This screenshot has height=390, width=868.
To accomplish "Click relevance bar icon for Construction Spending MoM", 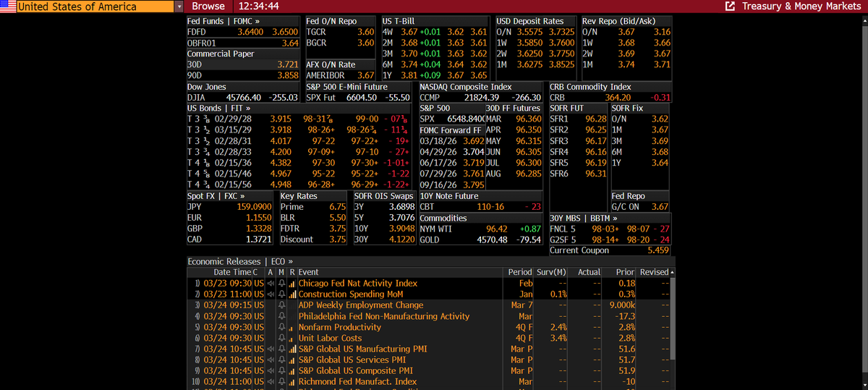I will [292, 294].
